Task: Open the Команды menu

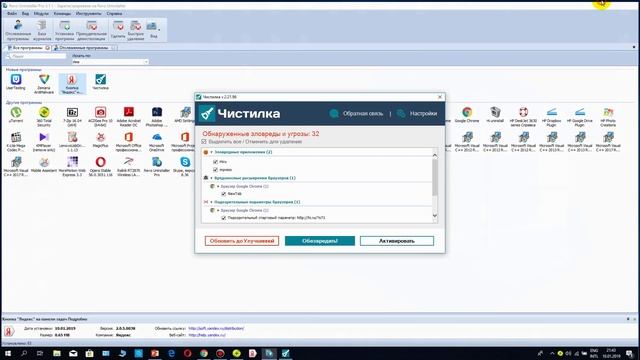Action: (62, 13)
